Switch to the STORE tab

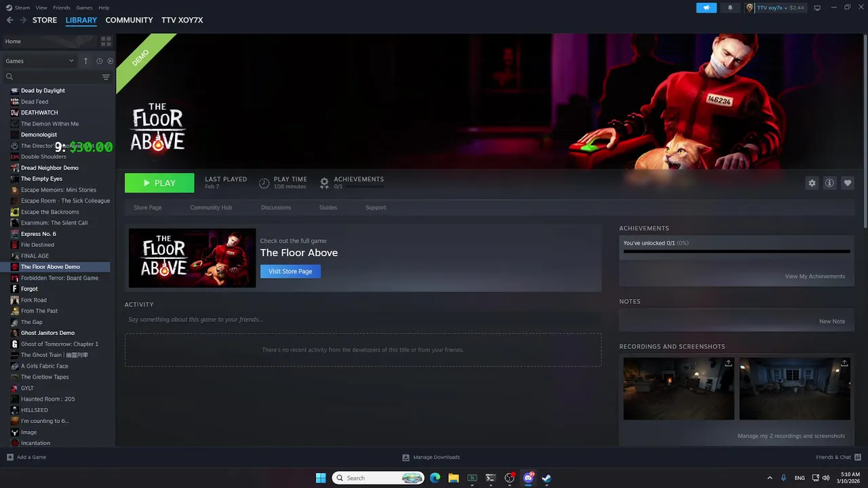click(45, 20)
